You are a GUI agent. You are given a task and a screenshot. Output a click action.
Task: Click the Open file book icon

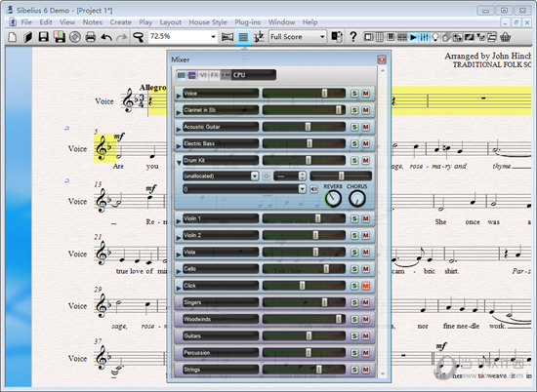[27, 37]
